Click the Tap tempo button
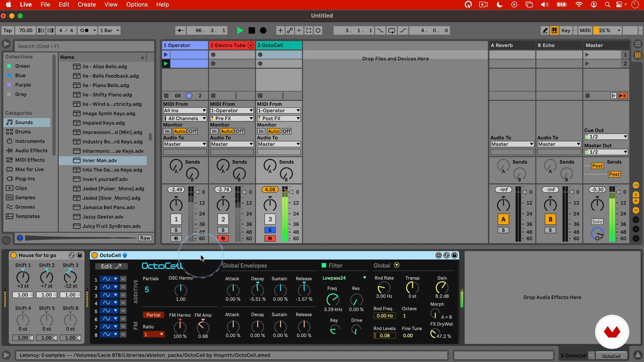The height and width of the screenshot is (362, 644). click(x=8, y=31)
